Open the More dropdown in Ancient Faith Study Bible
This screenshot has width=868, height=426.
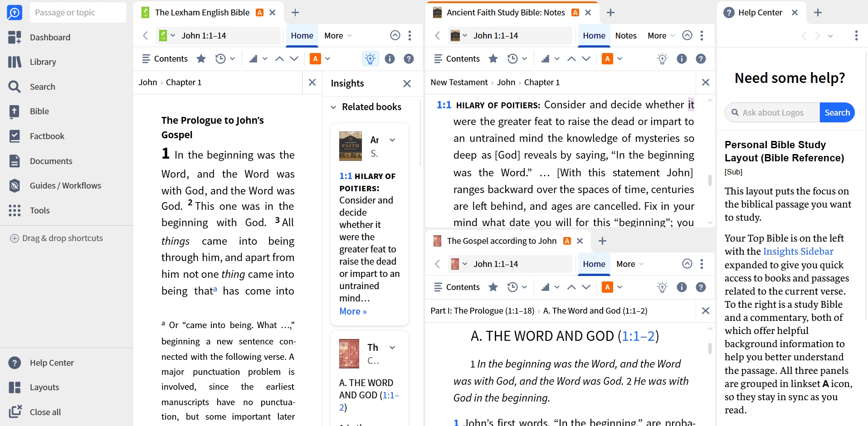click(661, 35)
